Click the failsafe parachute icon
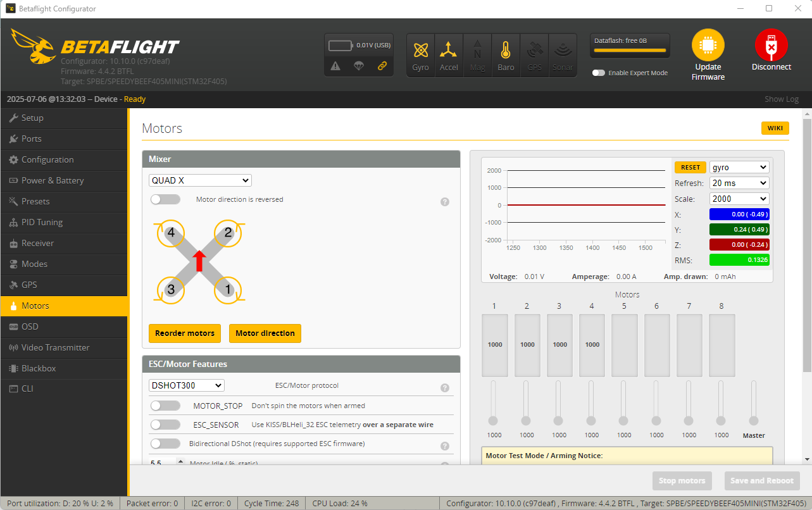This screenshot has width=812, height=510. [x=359, y=66]
